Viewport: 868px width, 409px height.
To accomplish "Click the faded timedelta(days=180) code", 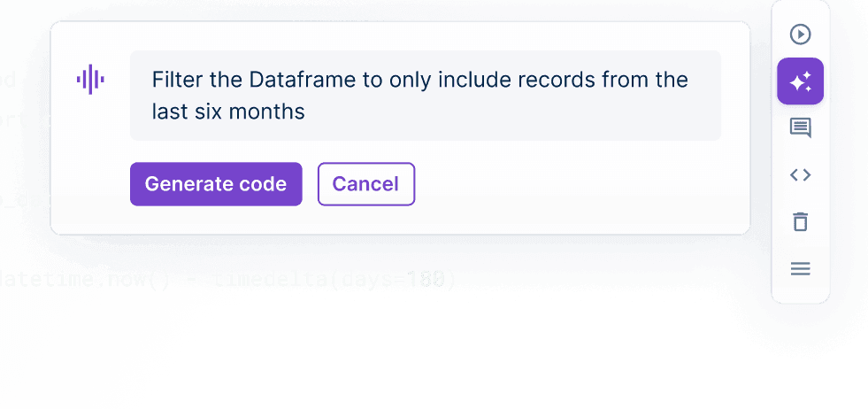I will 388,280.
